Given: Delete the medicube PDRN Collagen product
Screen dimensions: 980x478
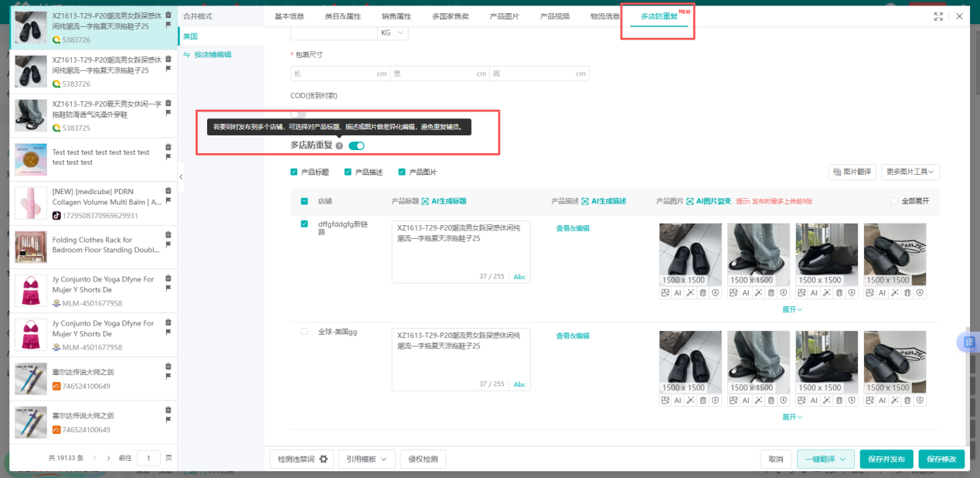Looking at the screenshot, I should [168, 190].
